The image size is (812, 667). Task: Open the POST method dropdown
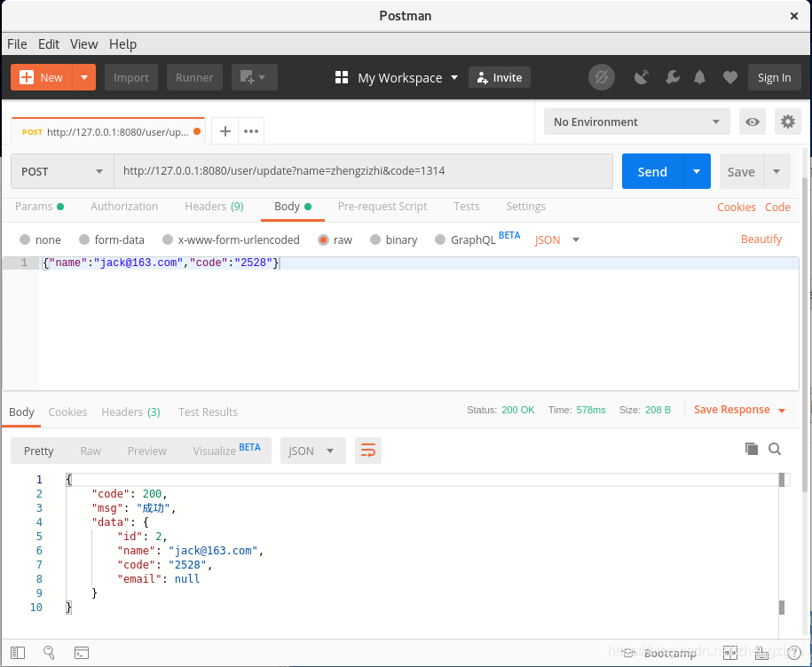click(x=62, y=171)
